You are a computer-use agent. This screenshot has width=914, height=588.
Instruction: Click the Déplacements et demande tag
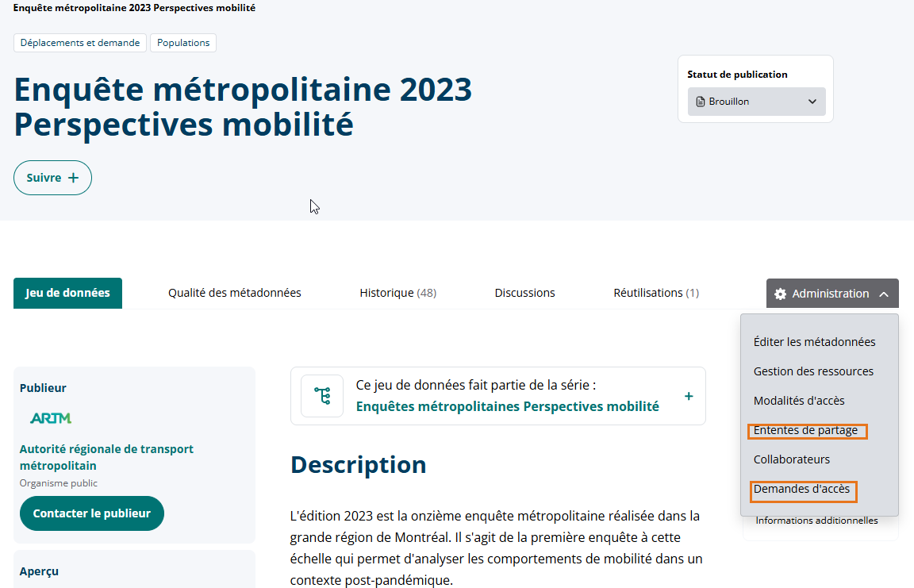pos(80,43)
